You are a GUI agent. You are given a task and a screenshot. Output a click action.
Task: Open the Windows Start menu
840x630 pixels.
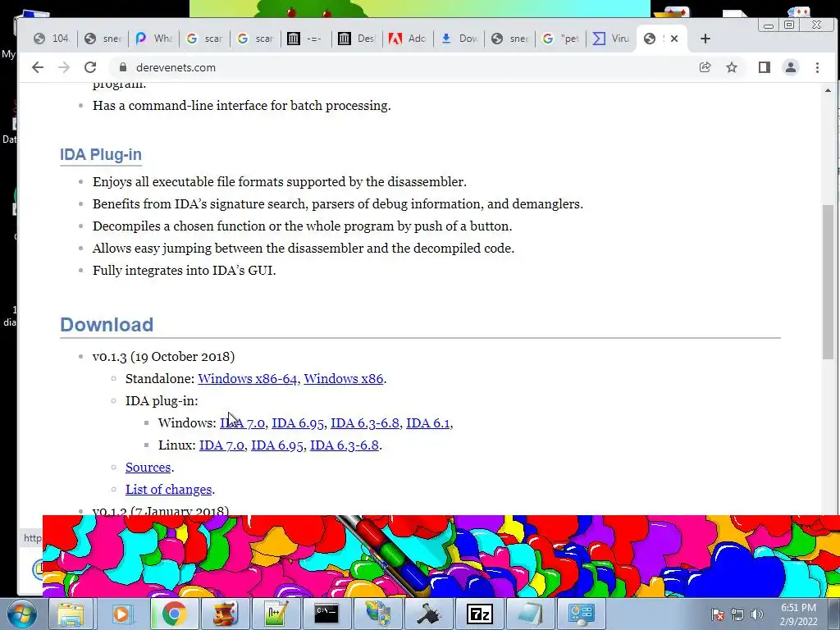21,614
